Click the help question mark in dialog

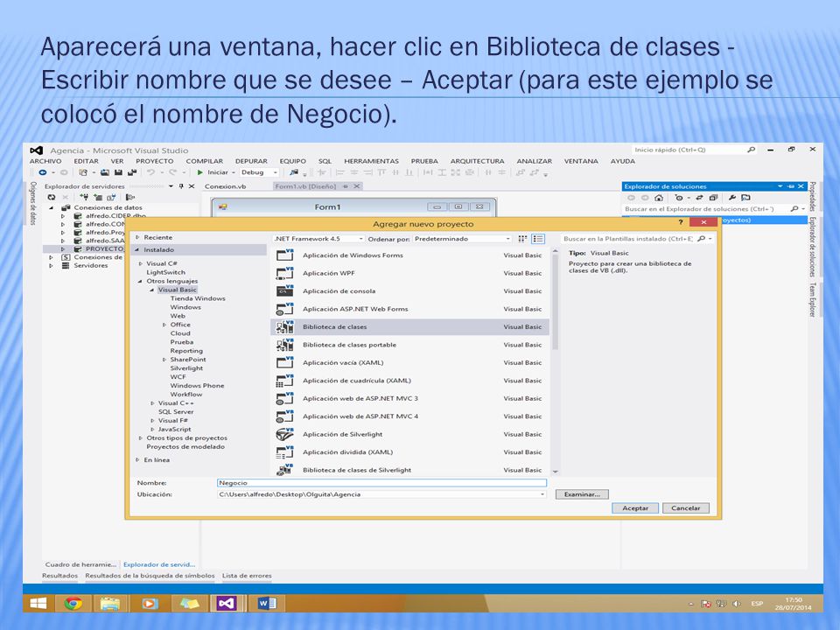(x=681, y=221)
